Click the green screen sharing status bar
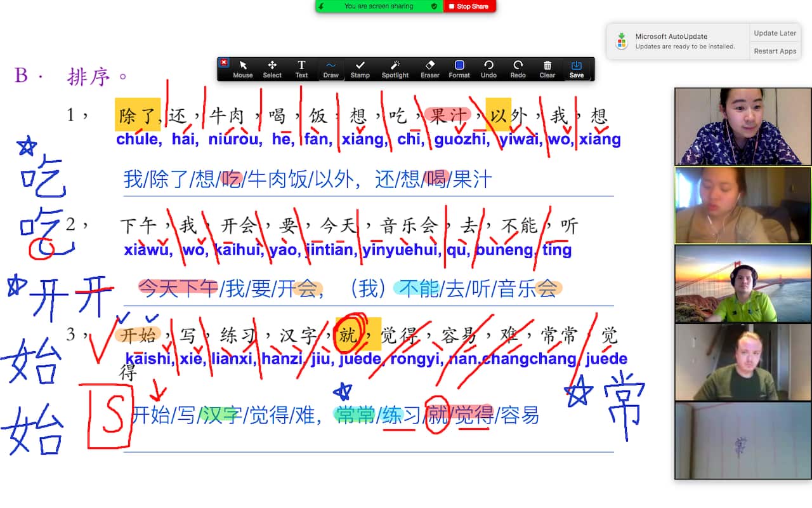This screenshot has height=508, width=812. point(379,6)
